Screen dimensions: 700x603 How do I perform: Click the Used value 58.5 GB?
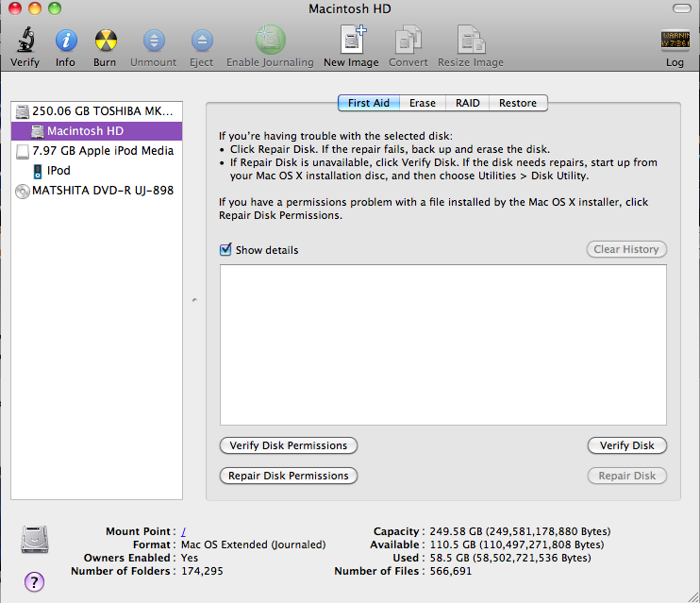510,558
